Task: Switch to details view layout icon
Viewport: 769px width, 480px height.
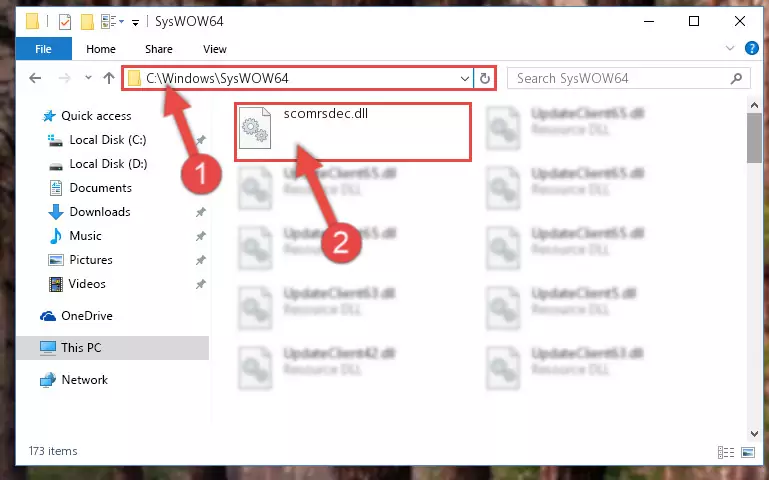Action: 726,452
